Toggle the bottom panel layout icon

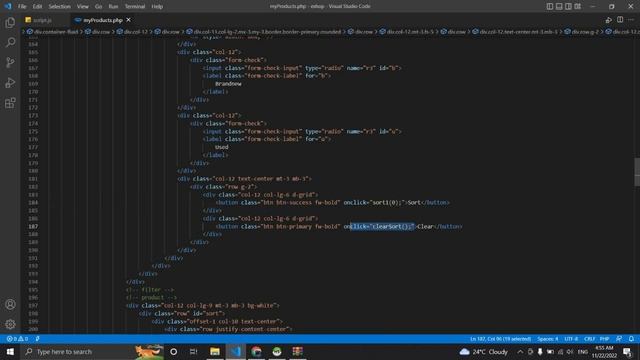pyautogui.click(x=559, y=7)
